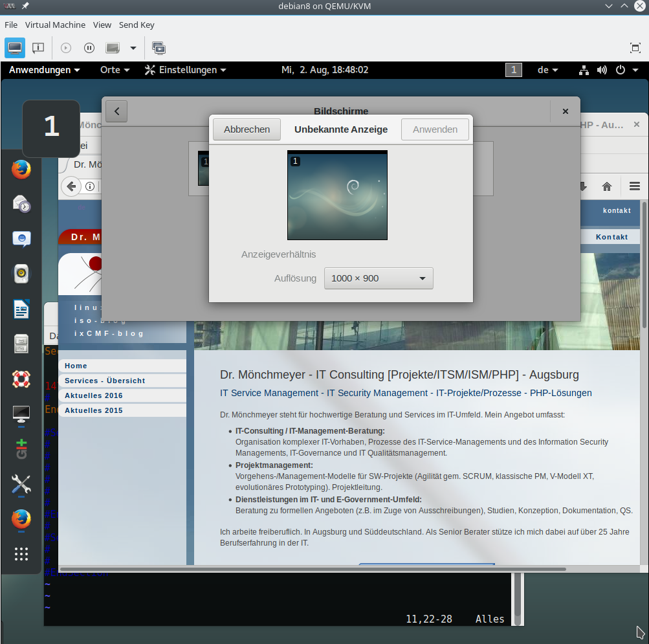The height and width of the screenshot is (644, 649).
Task: Expand the Einstellungen menu
Action: tap(186, 70)
